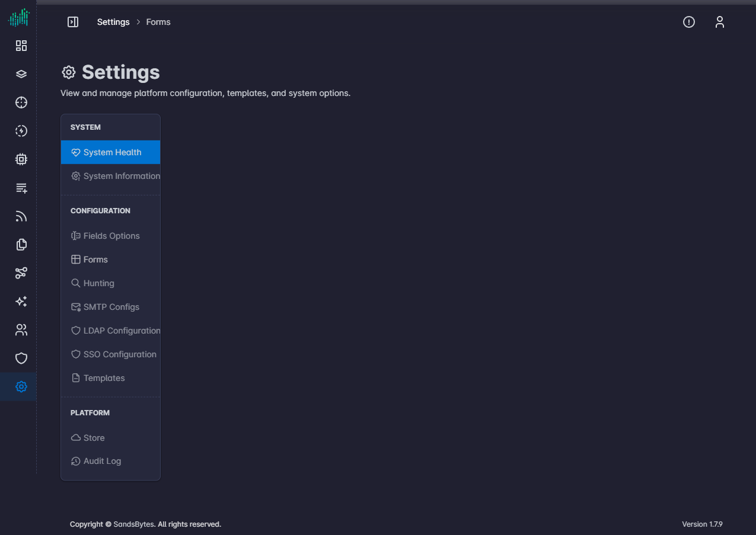The image size is (756, 535).
Task: Click the large Settings page title
Action: (x=121, y=72)
